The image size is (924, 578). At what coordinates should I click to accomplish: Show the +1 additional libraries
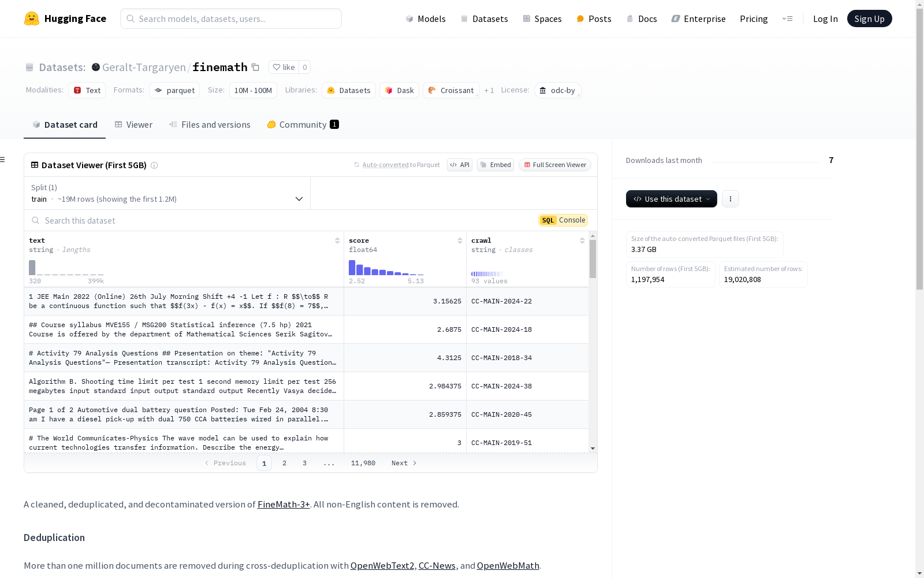click(x=489, y=91)
